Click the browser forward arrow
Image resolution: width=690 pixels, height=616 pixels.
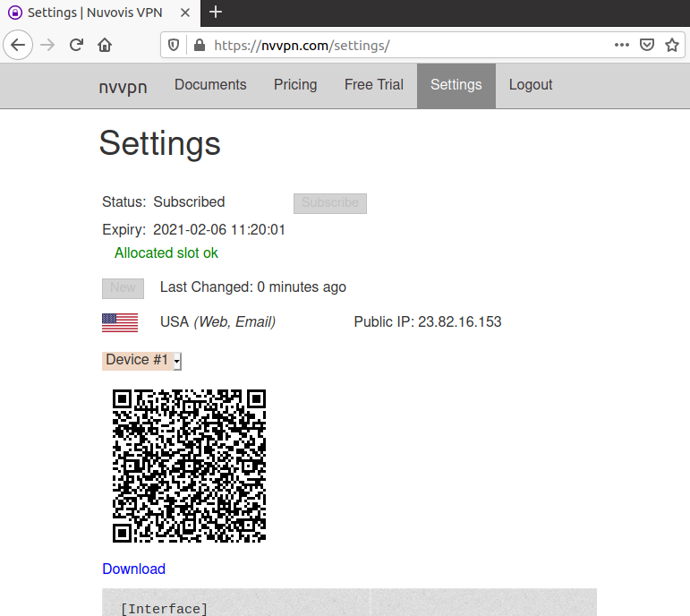[x=47, y=45]
